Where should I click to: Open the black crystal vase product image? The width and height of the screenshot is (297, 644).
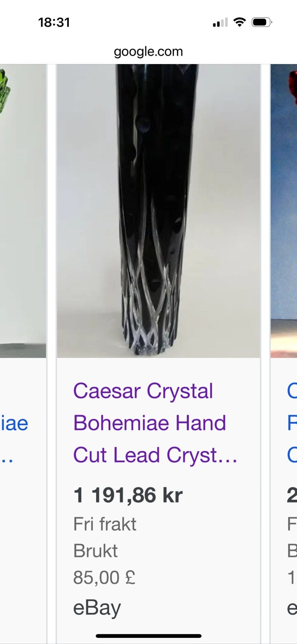coord(158,211)
